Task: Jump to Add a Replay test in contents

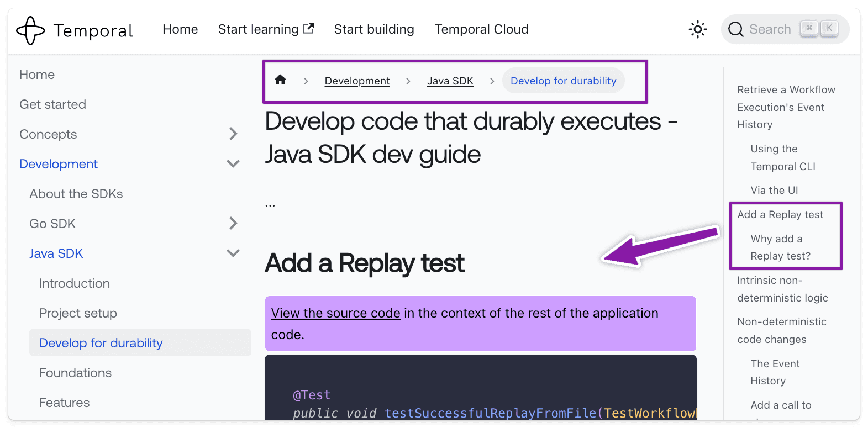Action: [780, 214]
